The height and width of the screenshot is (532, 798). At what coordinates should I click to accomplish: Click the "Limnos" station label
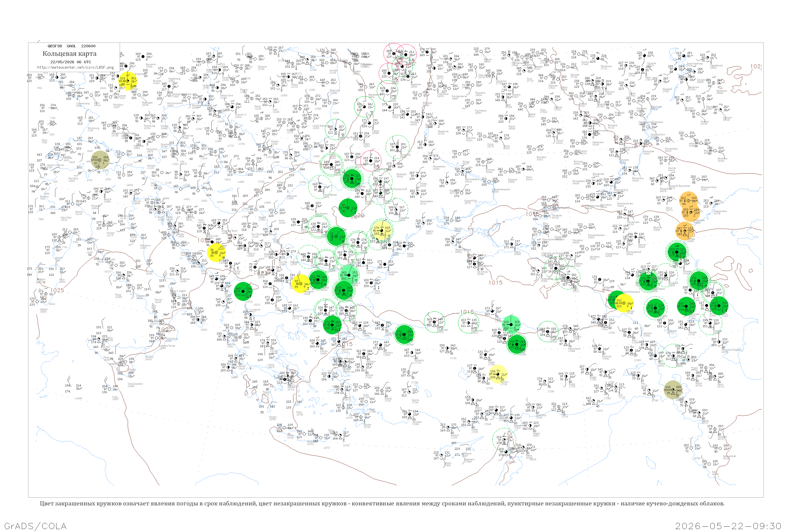tap(324, 352)
